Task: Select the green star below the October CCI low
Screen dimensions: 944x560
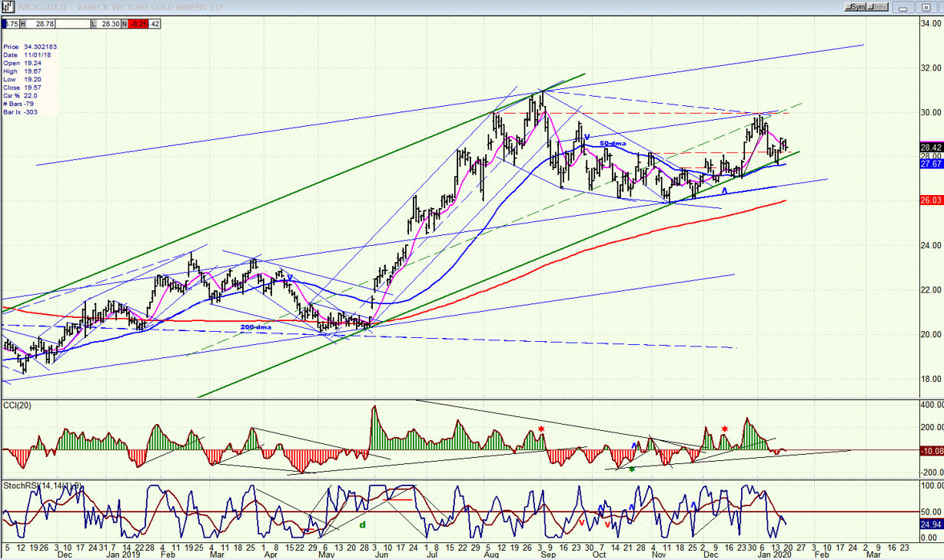Action: tap(632, 469)
